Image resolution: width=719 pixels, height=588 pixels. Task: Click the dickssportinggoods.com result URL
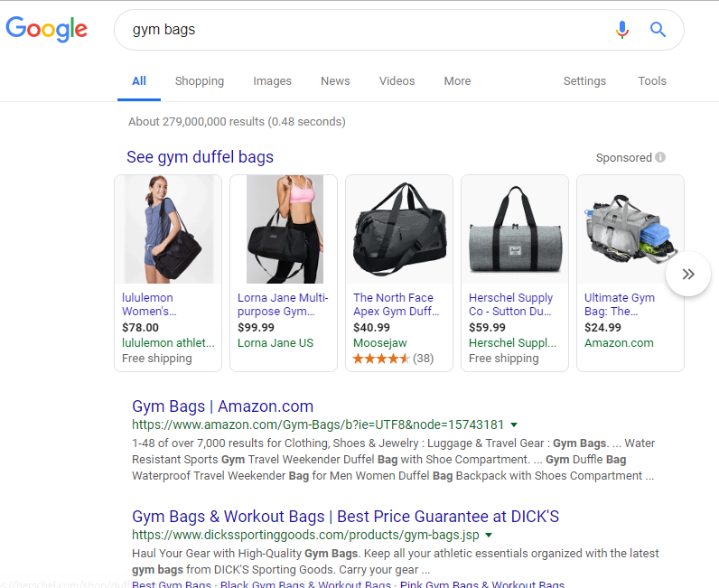tap(305, 535)
